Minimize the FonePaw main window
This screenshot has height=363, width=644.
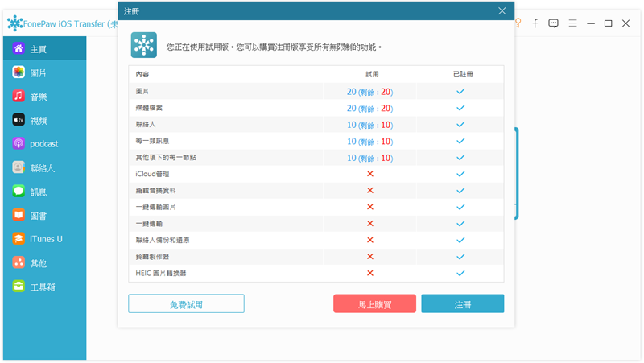tap(591, 23)
